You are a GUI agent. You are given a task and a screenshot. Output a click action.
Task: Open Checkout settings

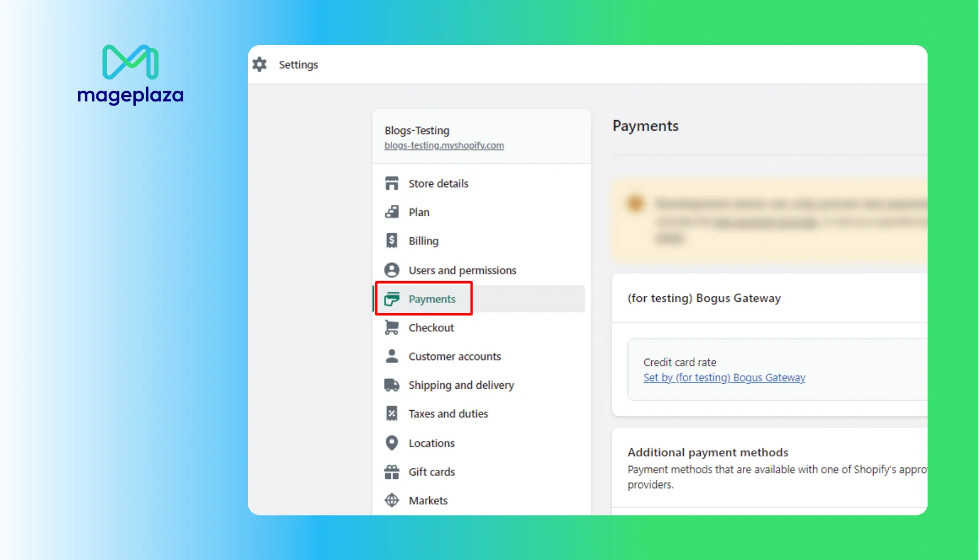(x=479, y=327)
